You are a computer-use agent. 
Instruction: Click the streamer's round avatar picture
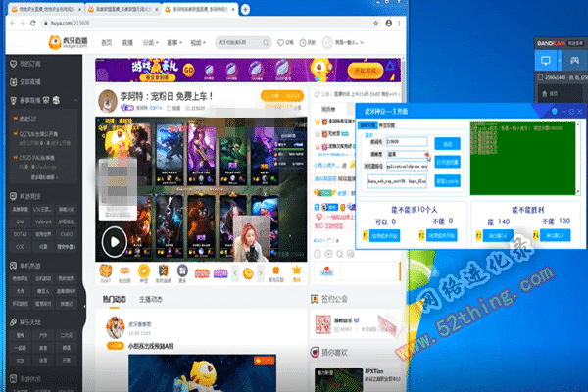pyautogui.click(x=108, y=102)
